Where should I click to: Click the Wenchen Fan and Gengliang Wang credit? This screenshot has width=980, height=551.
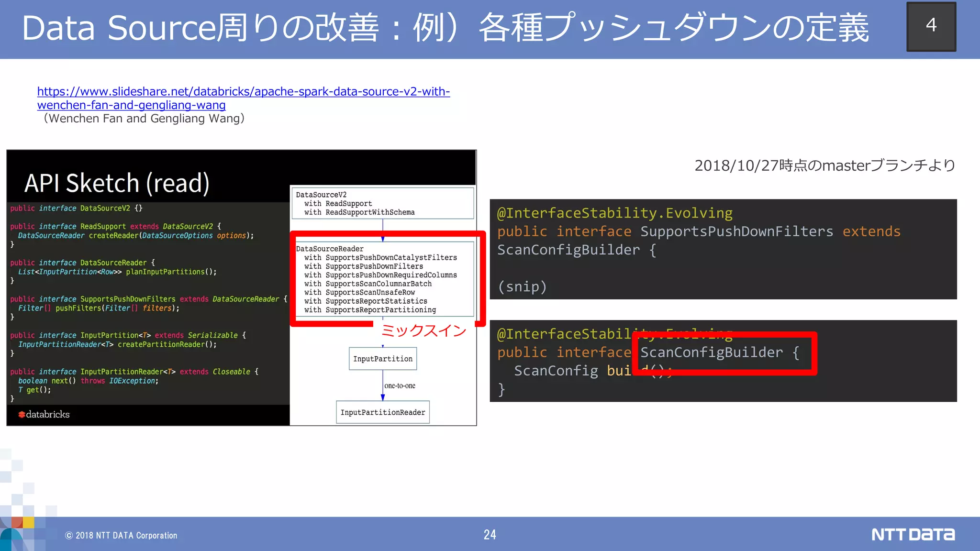coord(144,119)
